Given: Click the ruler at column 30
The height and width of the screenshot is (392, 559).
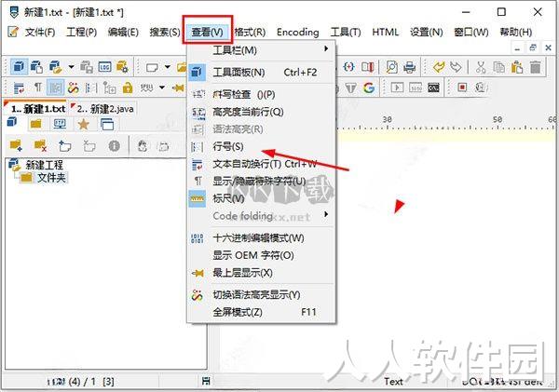Looking at the screenshot, I should click(388, 121).
